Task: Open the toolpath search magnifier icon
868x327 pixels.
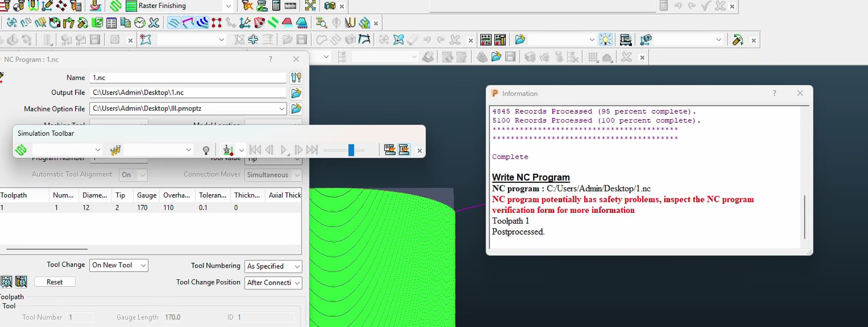Action: [322, 23]
